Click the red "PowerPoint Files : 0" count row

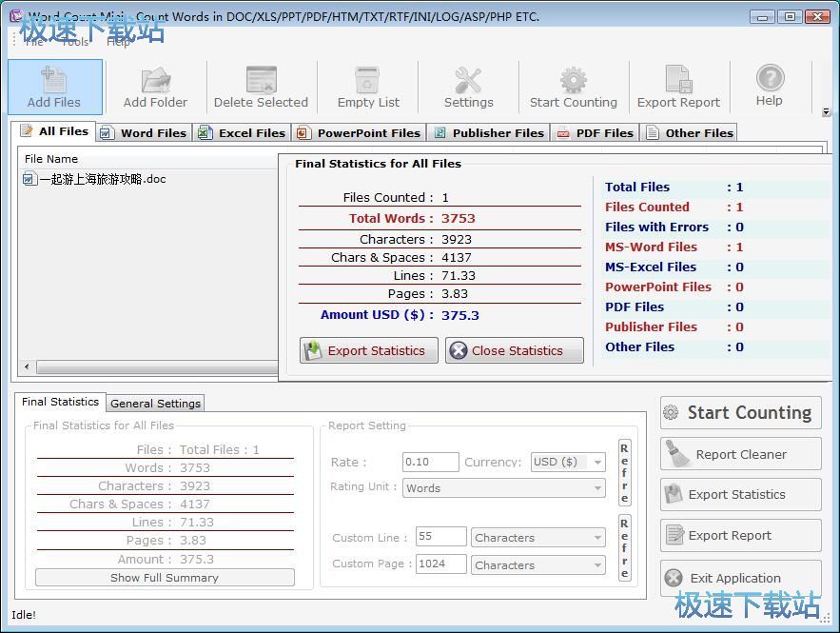click(x=674, y=287)
